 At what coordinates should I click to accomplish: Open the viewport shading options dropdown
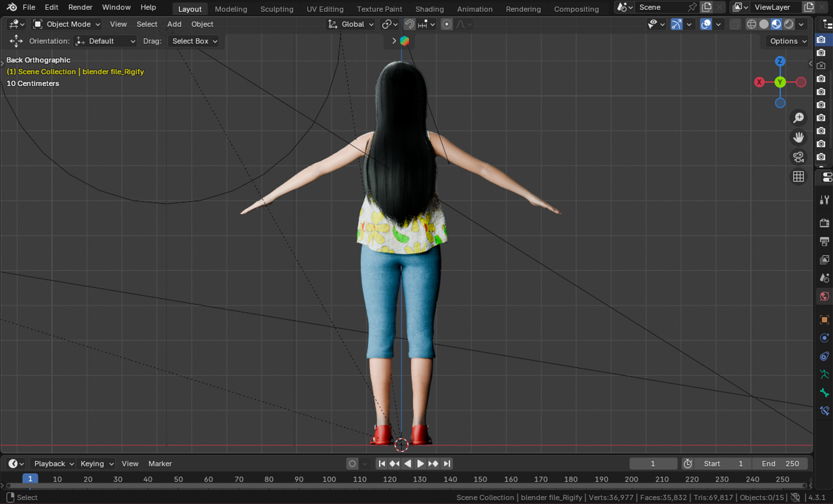(801, 24)
